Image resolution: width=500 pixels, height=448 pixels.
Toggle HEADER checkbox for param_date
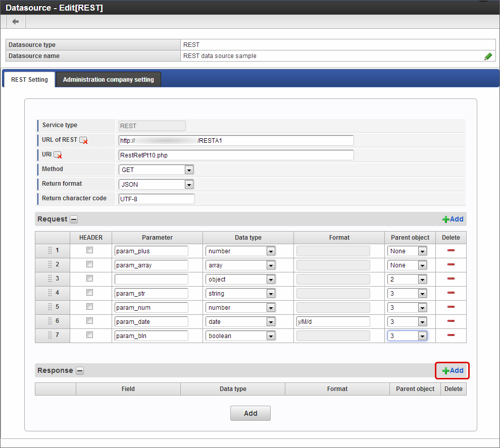pos(89,320)
